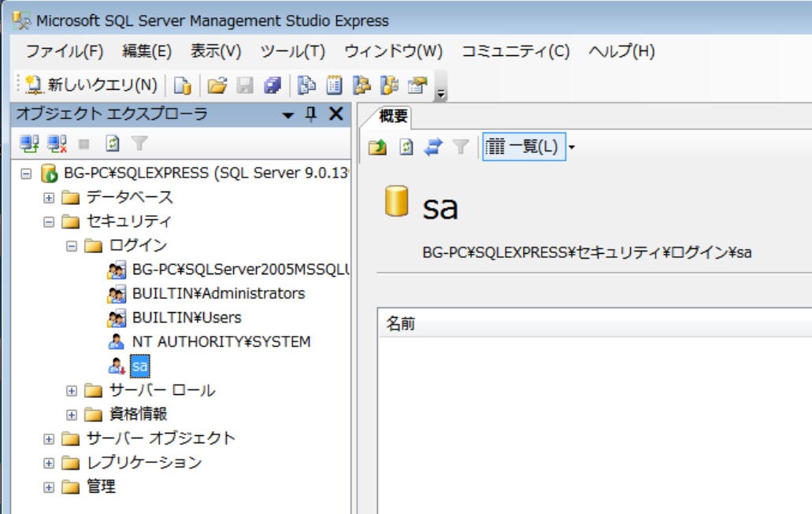Select the 資格情報 tree item
The height and width of the screenshot is (514, 812).
(138, 414)
